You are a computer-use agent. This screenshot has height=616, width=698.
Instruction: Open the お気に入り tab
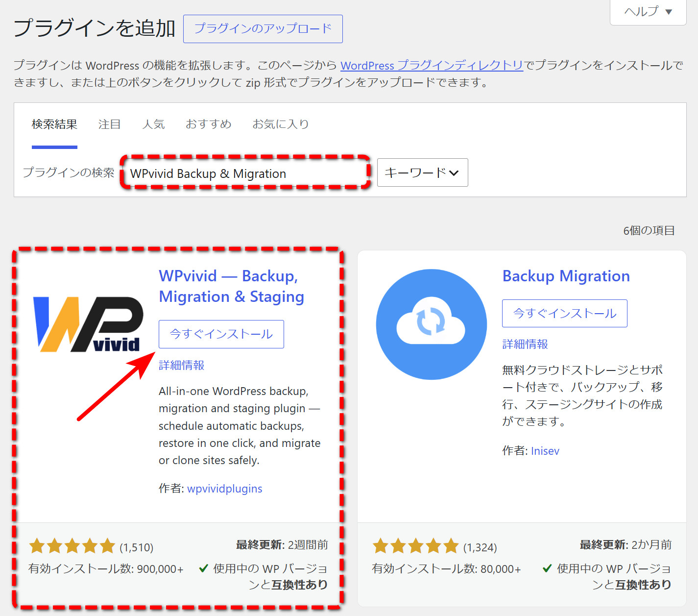(281, 124)
